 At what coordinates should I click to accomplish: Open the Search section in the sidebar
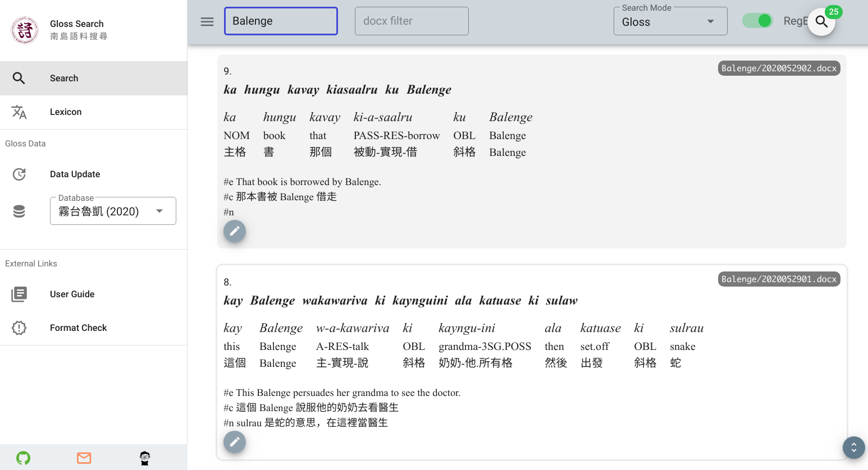[63, 78]
